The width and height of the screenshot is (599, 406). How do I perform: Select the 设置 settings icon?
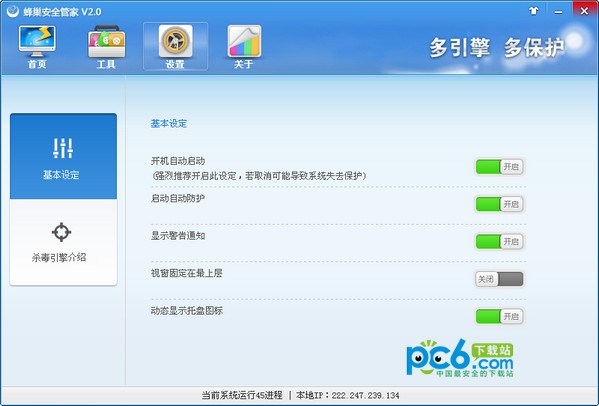[x=175, y=41]
